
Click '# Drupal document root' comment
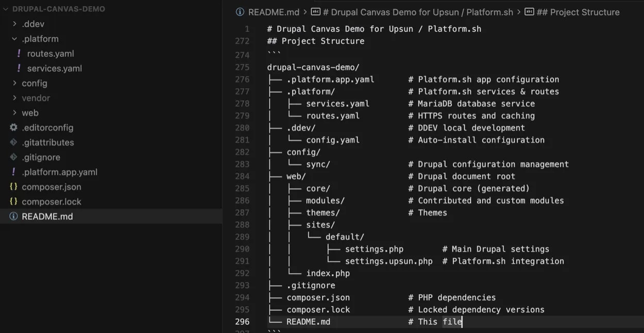462,176
